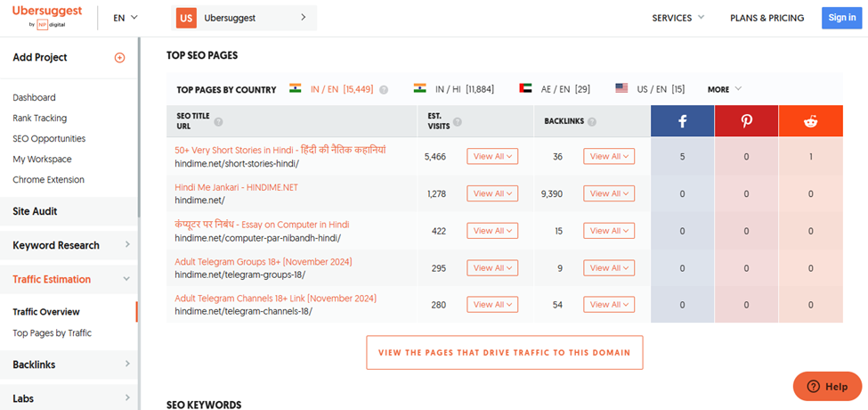Expand the MORE countries dropdown
This screenshot has height=410, width=868.
click(724, 89)
